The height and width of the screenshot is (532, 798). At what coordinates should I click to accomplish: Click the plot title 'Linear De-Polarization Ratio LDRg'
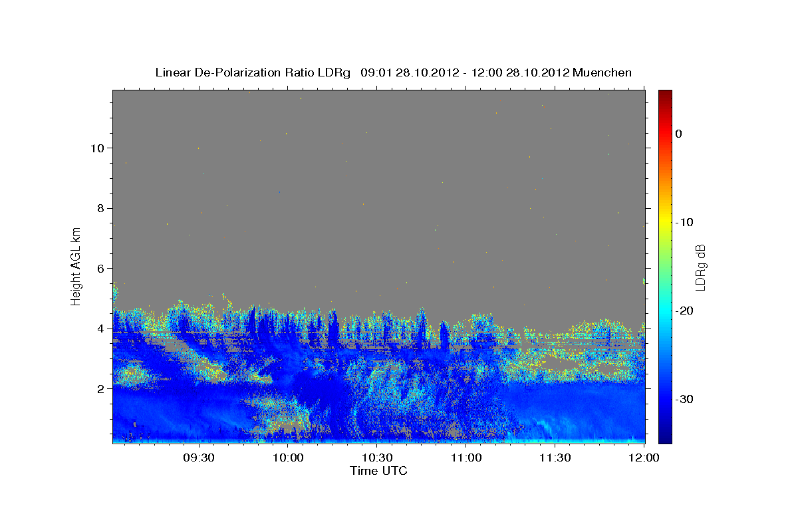pos(252,72)
